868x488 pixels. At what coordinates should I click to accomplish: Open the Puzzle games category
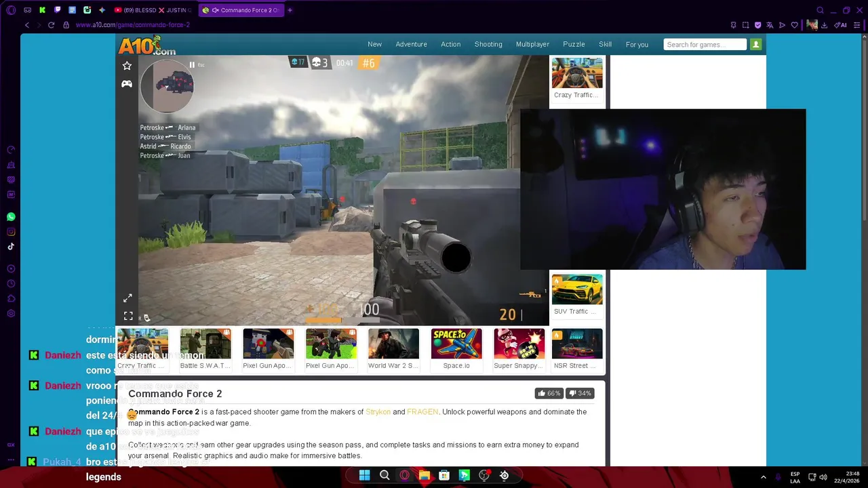point(574,44)
